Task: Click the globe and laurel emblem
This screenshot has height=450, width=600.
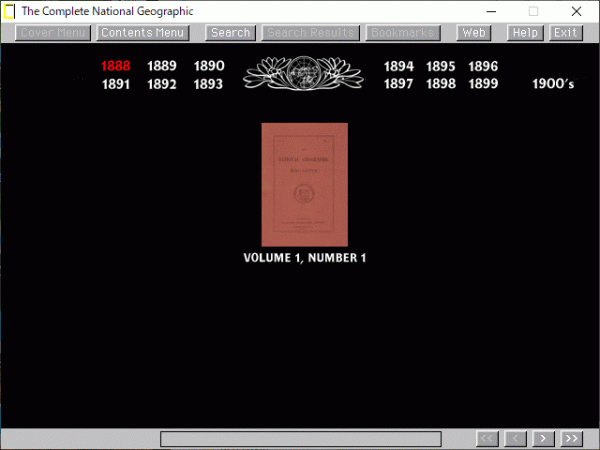Action: [303, 73]
